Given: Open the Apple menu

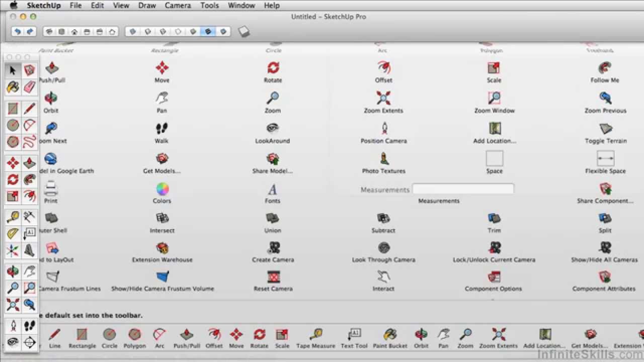Looking at the screenshot, I should click(x=13, y=6).
